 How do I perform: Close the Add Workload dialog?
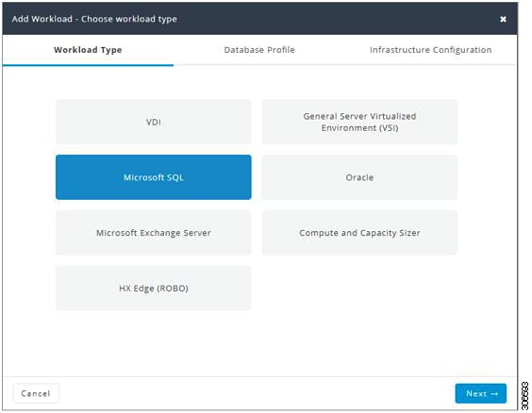pos(503,19)
